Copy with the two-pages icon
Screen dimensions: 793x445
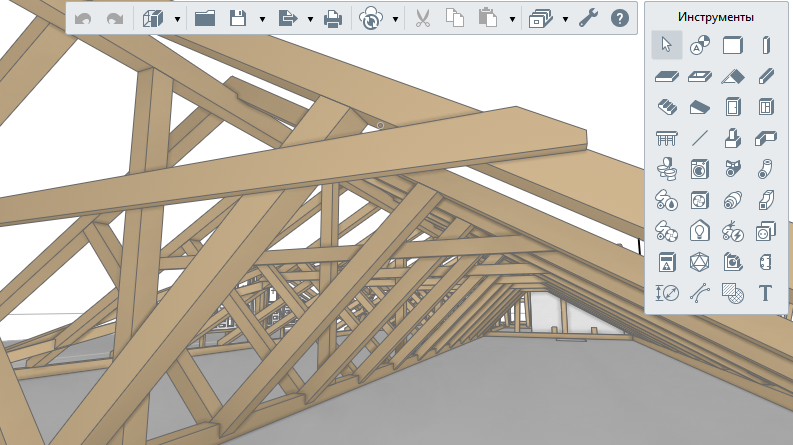coord(455,18)
